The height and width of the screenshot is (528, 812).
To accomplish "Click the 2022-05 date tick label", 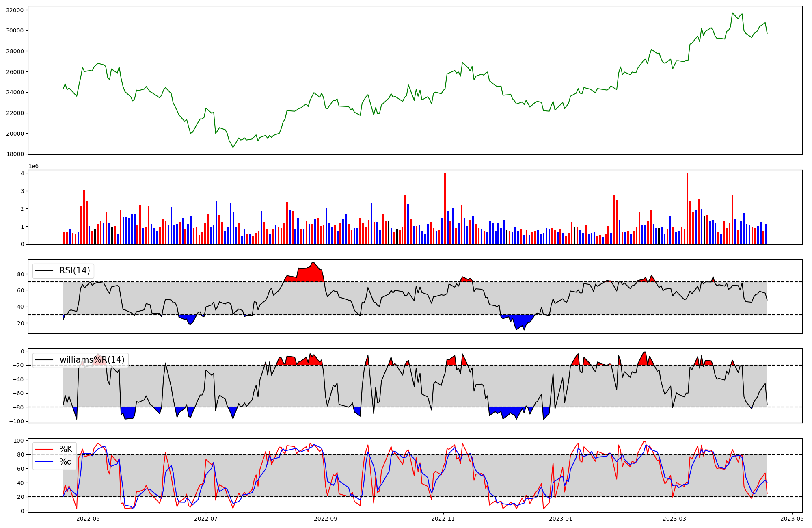I will click(x=88, y=519).
